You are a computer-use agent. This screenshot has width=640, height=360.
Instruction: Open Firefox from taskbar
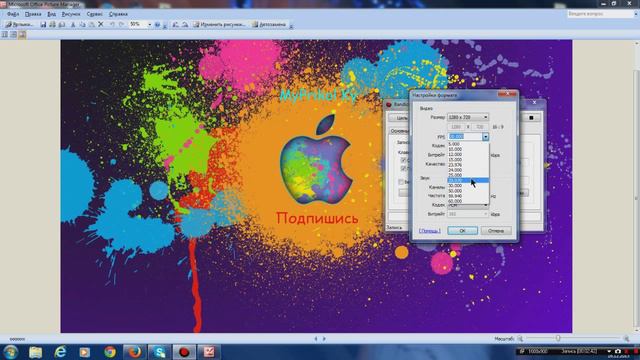(134, 352)
